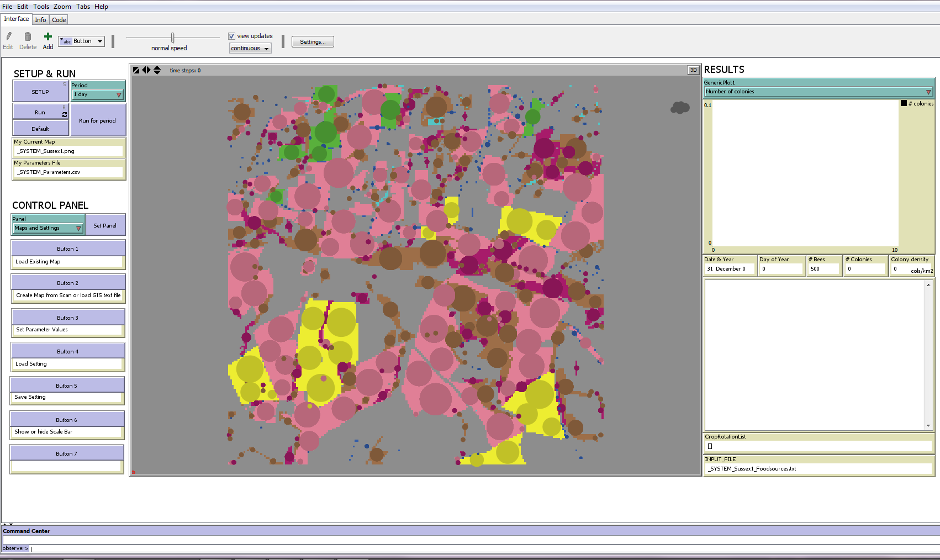Open the Settings... dialog button
The height and width of the screenshot is (560, 940).
[313, 42]
